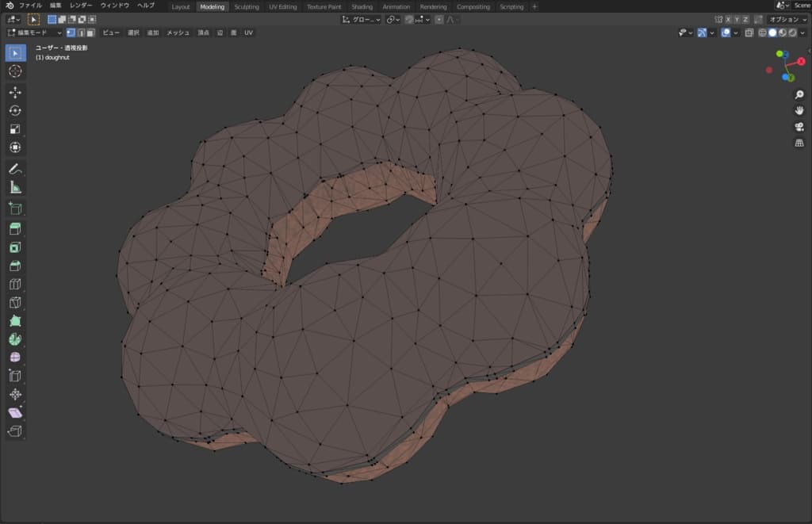Enable X axis mirror toggle
The width and height of the screenshot is (812, 524).
coord(728,19)
